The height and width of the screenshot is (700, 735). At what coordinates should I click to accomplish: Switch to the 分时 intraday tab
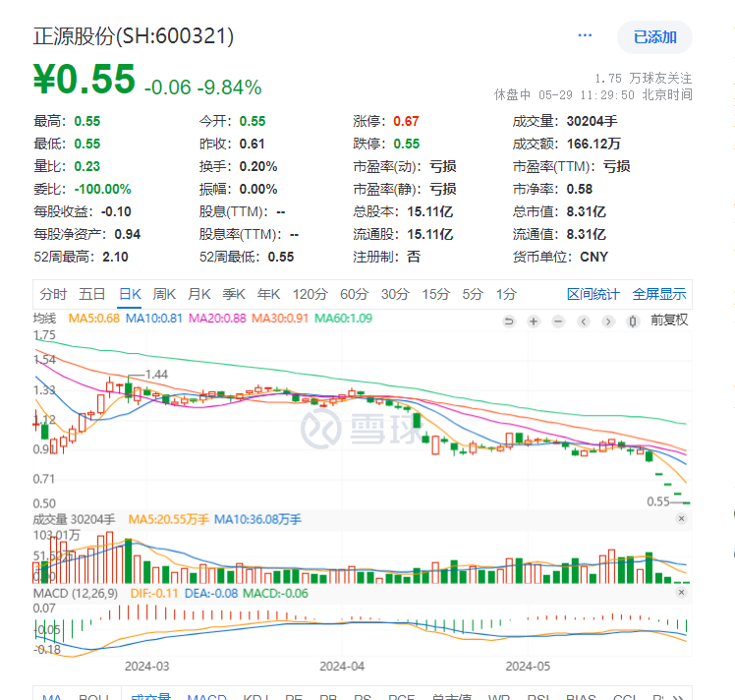tap(53, 294)
